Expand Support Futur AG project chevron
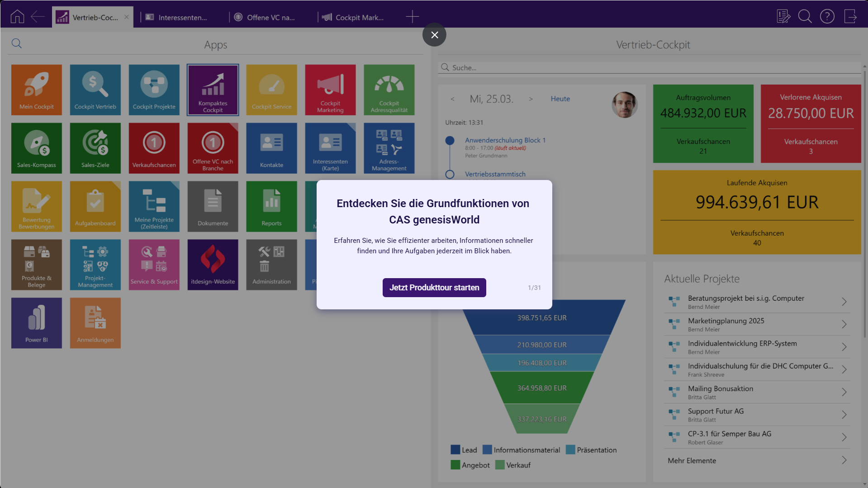 click(x=844, y=415)
